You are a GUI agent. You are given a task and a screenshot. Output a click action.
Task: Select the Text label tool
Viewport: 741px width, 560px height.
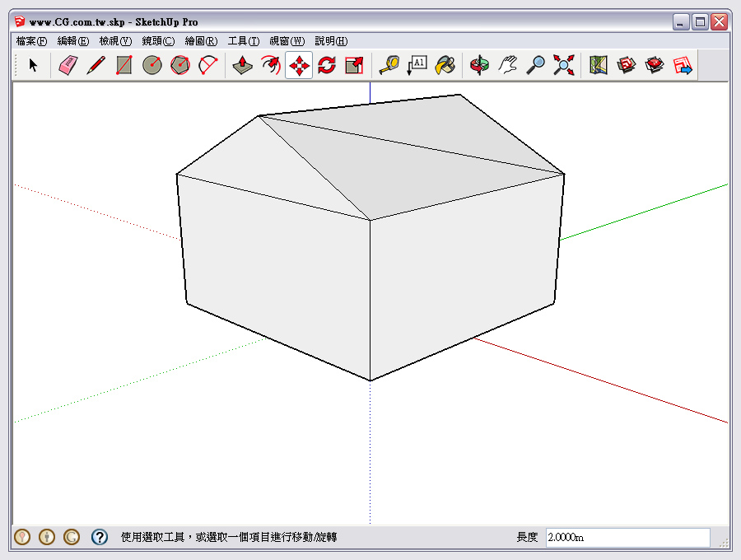click(417, 65)
